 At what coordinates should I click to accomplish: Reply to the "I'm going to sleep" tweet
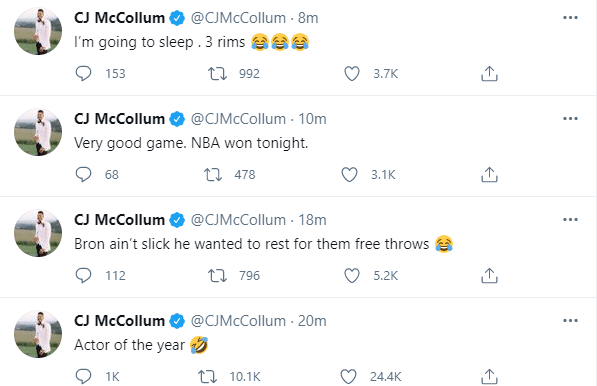83,73
